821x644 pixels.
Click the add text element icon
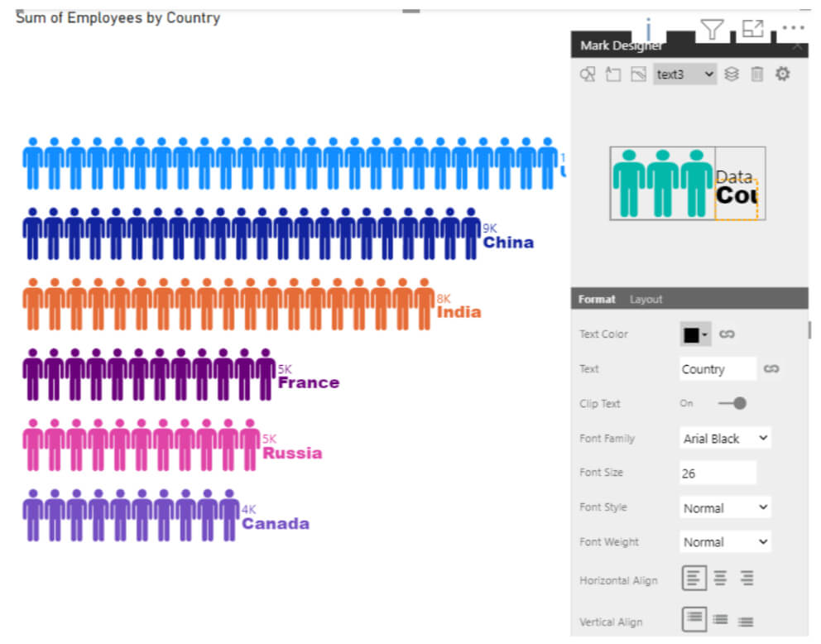click(613, 74)
